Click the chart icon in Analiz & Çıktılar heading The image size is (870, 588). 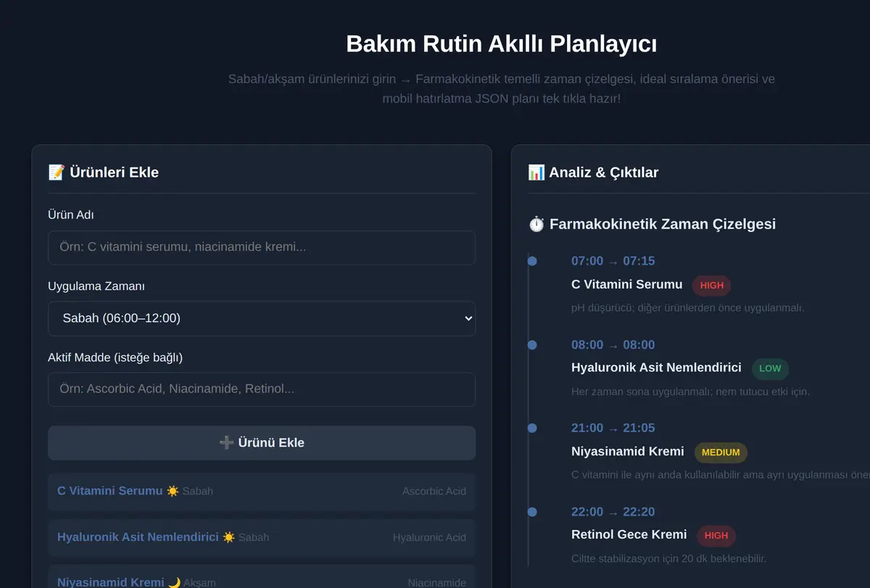click(x=536, y=172)
